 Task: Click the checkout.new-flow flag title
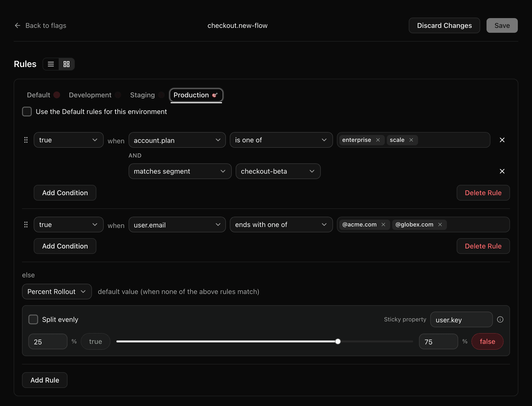237,25
